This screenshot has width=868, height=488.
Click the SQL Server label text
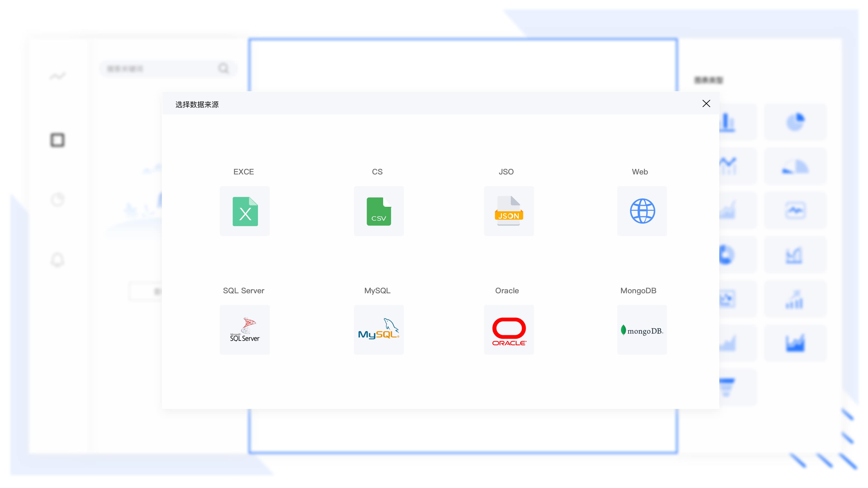click(x=244, y=291)
